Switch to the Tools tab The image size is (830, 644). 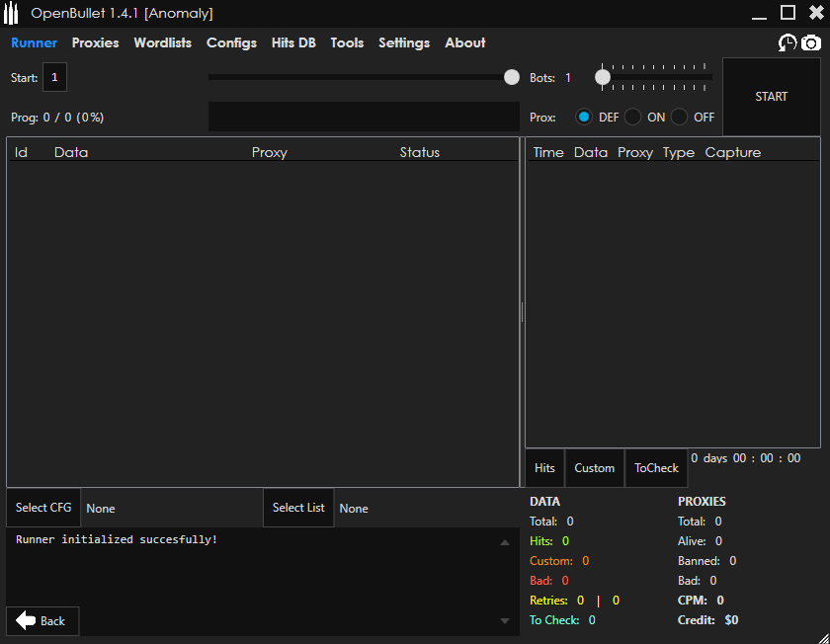click(347, 42)
